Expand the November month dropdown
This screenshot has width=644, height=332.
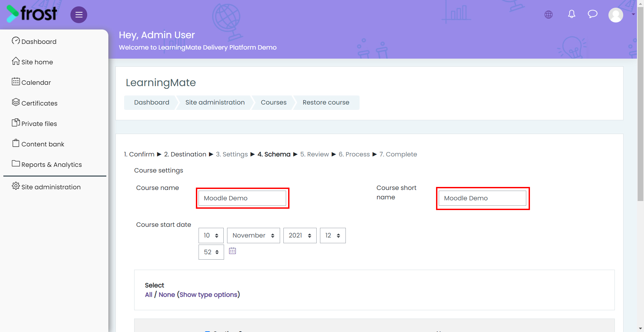(x=254, y=236)
